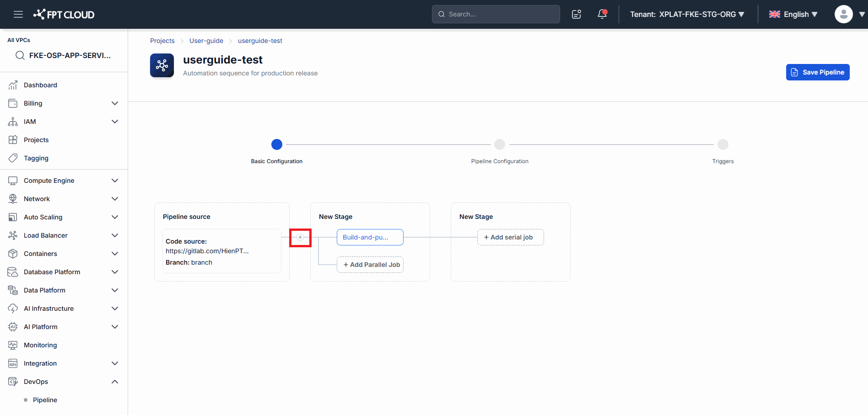Click the plus circle to insert stage
This screenshot has width=868, height=415.
pos(300,237)
